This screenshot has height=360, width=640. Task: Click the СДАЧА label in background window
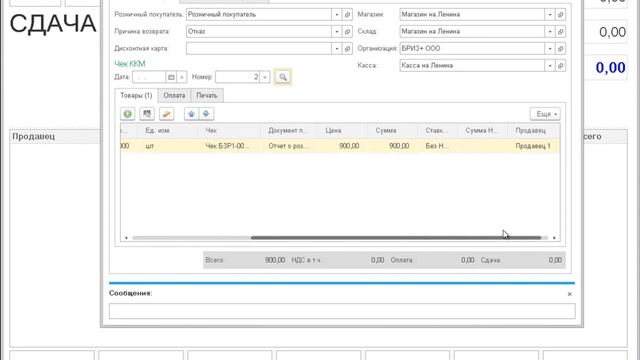[53, 24]
